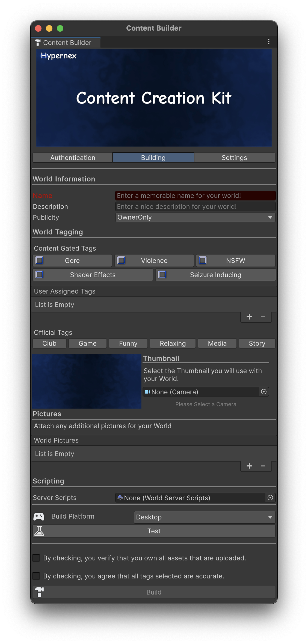Click the blue thumbnail preview image
This screenshot has width=308, height=644.
(87, 381)
